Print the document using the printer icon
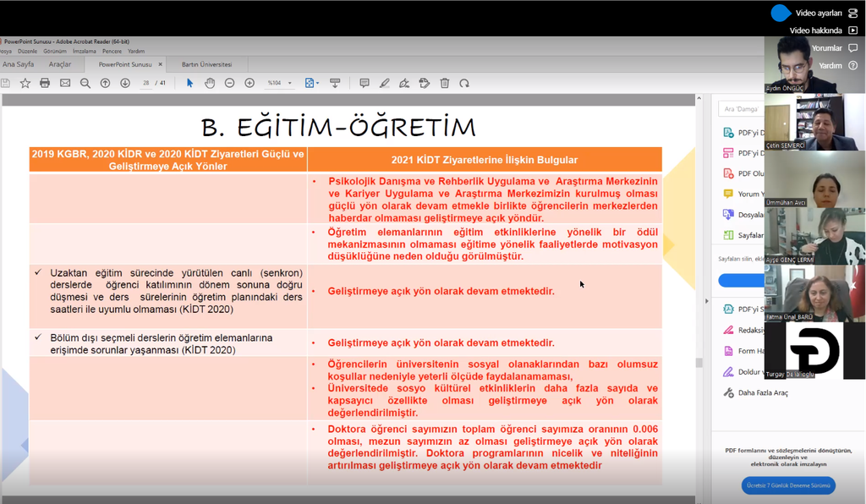This screenshot has height=504, width=866. point(45,83)
